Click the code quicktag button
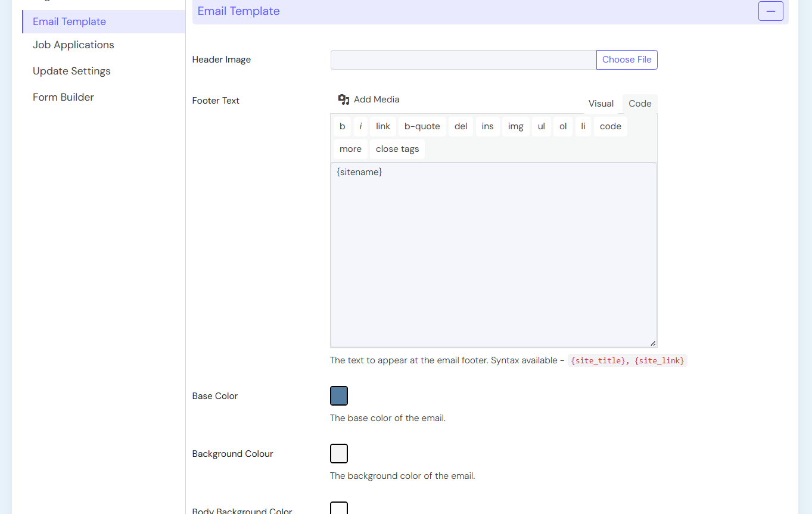 pyautogui.click(x=610, y=126)
